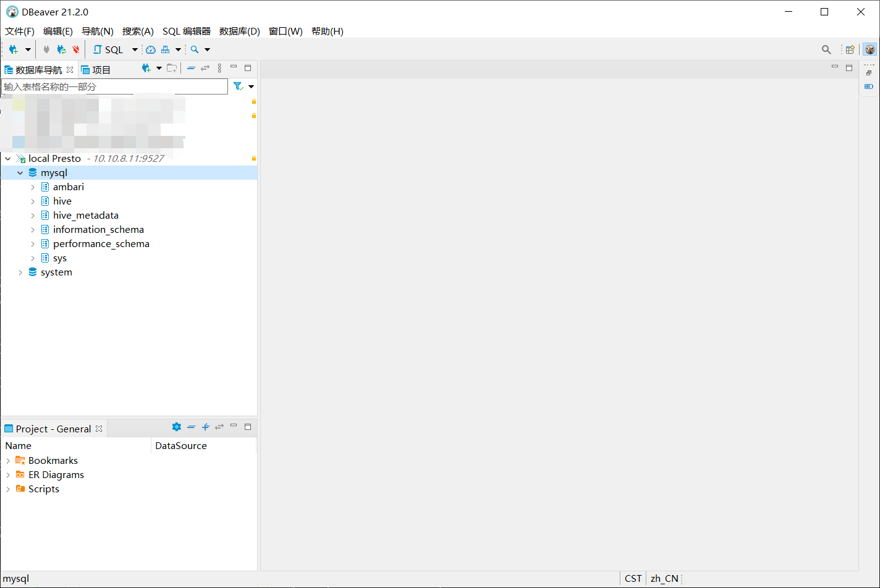This screenshot has height=588, width=880.
Task: Click the blue Expand All plus icon in Project panel
Action: 206,427
